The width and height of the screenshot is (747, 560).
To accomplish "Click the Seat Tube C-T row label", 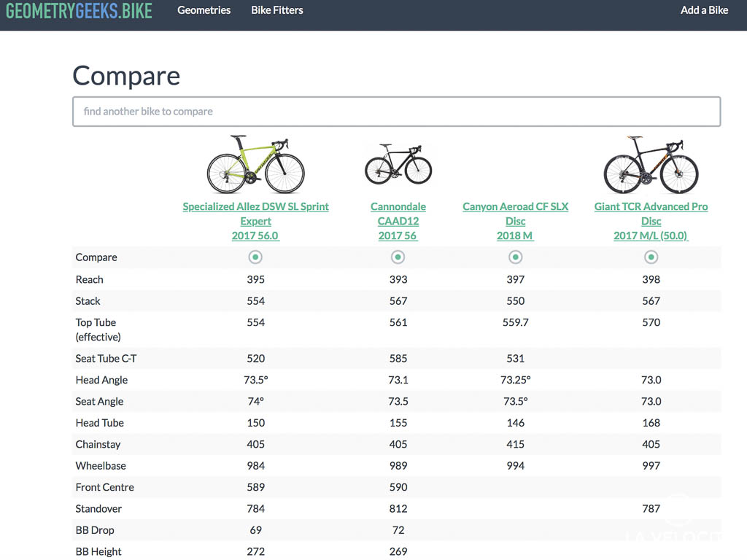I will click(106, 359).
